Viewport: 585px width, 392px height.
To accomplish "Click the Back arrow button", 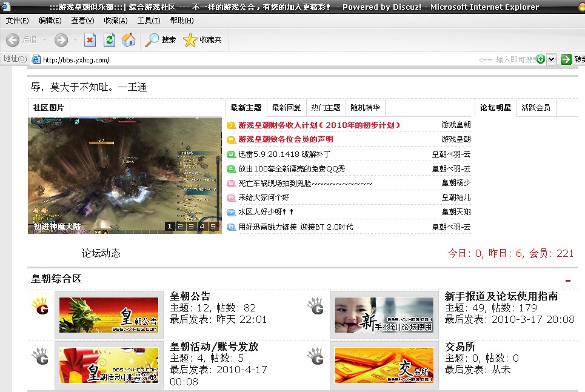I will (13, 40).
